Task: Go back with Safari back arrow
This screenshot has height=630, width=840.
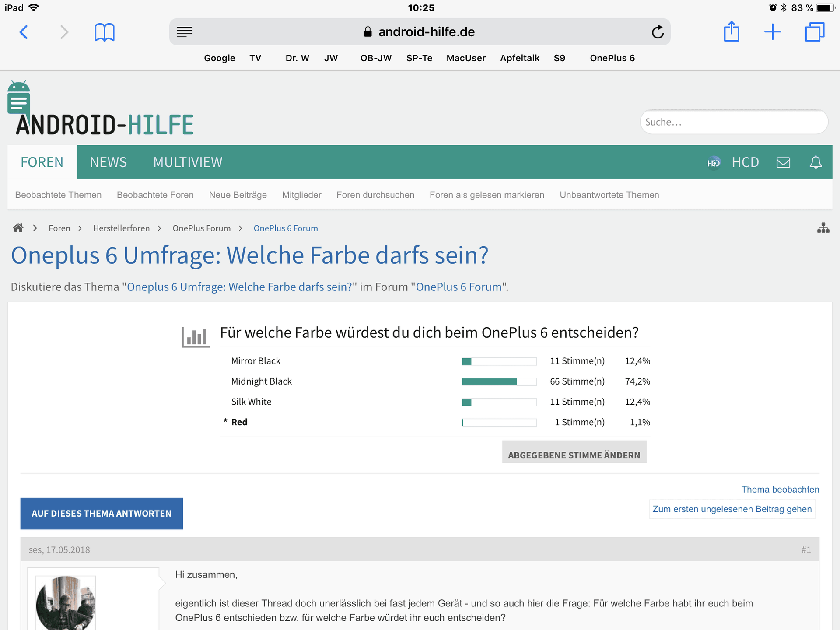Action: (24, 32)
